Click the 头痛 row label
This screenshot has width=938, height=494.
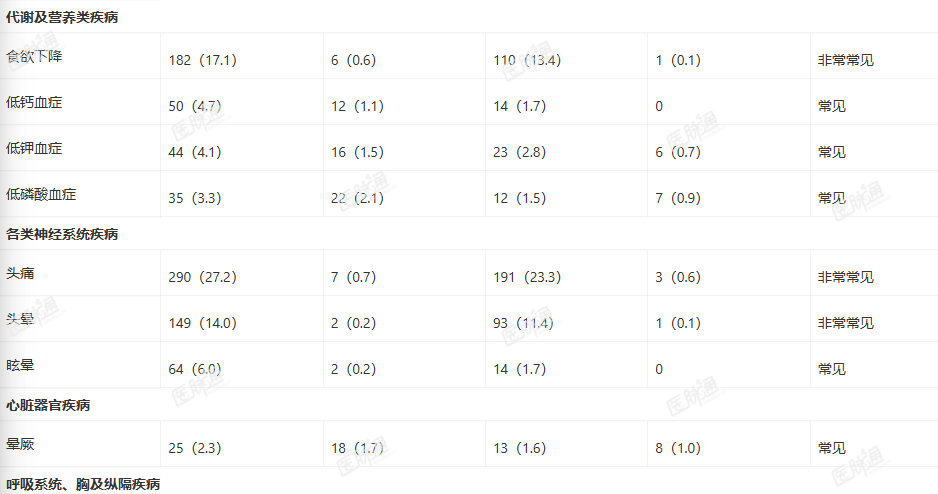pos(20,273)
